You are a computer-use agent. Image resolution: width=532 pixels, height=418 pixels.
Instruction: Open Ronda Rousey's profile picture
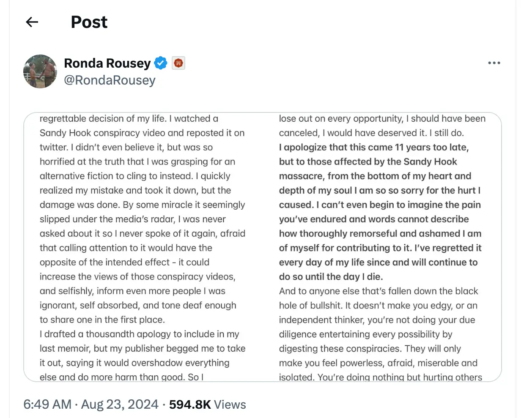(x=40, y=71)
